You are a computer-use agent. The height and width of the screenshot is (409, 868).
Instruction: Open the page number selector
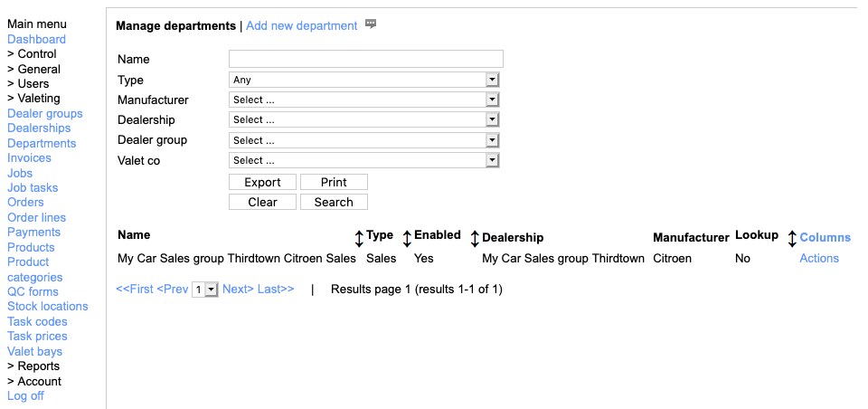coord(205,290)
